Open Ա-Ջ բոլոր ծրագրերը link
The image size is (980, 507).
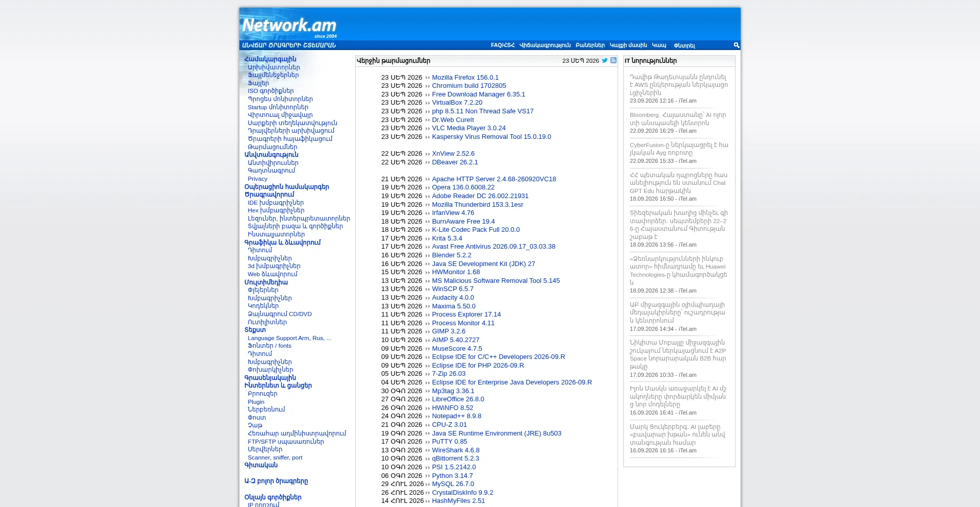click(x=276, y=481)
